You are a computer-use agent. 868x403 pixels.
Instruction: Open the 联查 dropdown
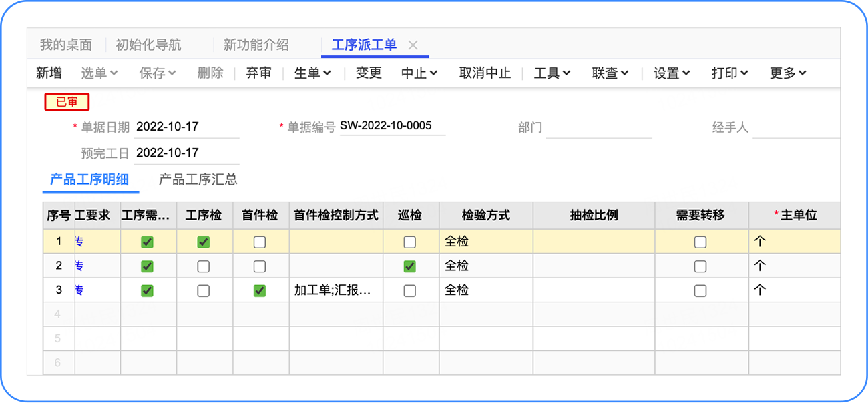610,73
